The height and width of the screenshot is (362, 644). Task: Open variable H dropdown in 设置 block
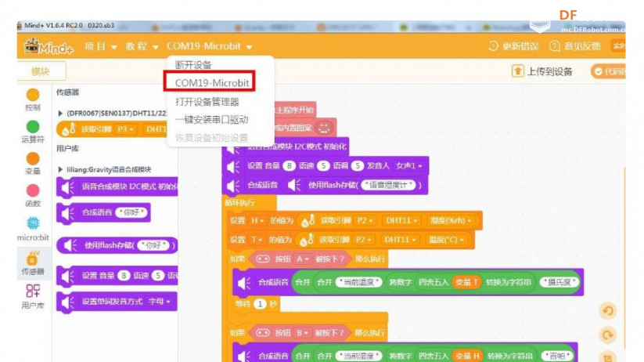(257, 220)
